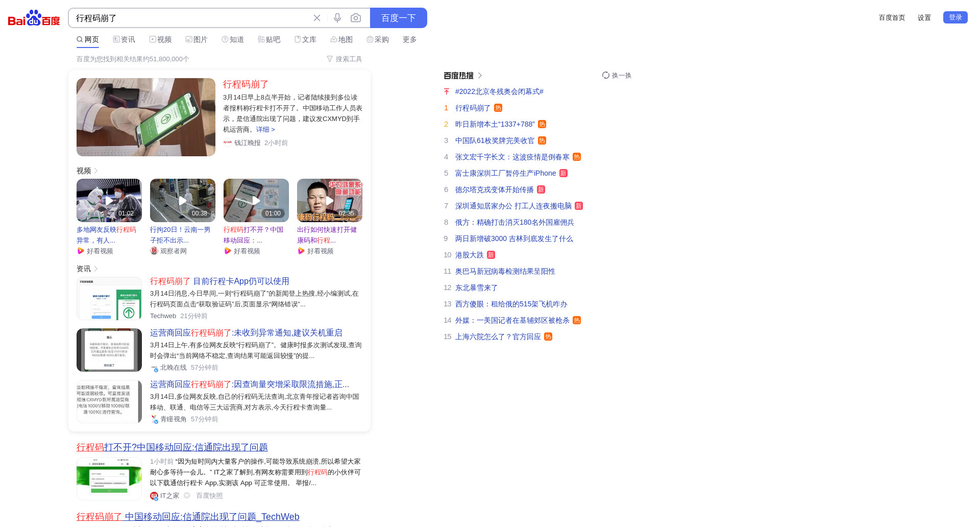
Task: Open 运营商回应:因查询量突增采取限流措施 article
Action: click(x=250, y=385)
